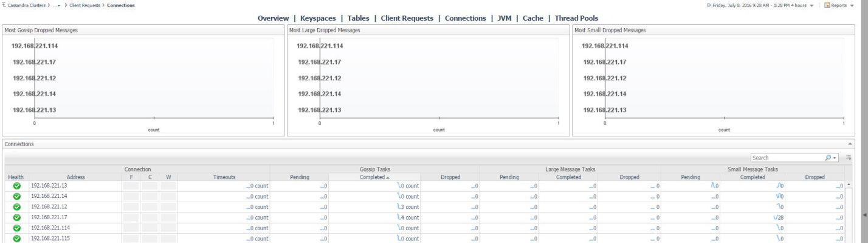
Task: Click 192.168.221.12 in Most Gossip Dropped chart
Action: pyautogui.click(x=34, y=78)
